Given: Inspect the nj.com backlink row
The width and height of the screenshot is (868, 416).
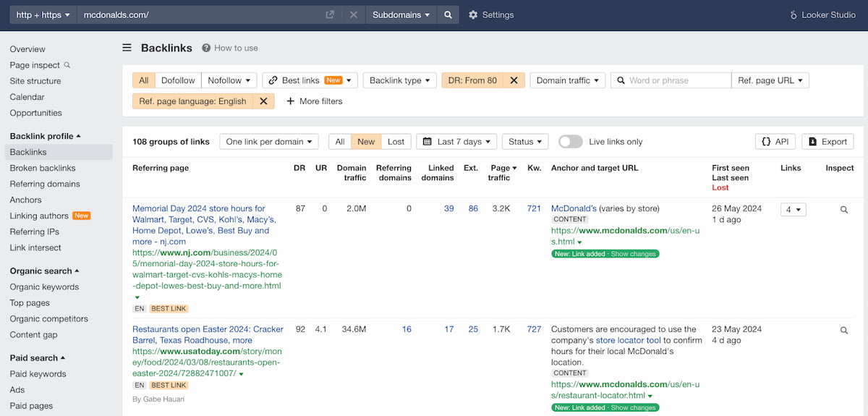Looking at the screenshot, I should point(843,210).
